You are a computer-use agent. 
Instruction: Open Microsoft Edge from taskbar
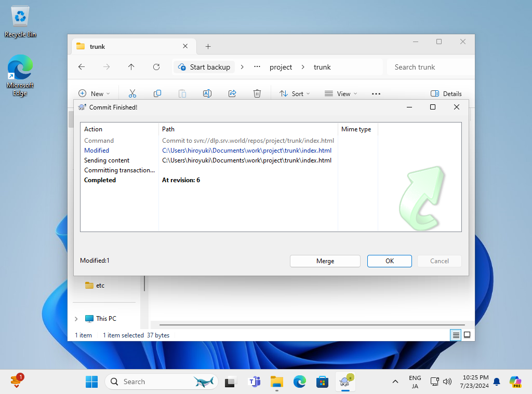tap(300, 382)
